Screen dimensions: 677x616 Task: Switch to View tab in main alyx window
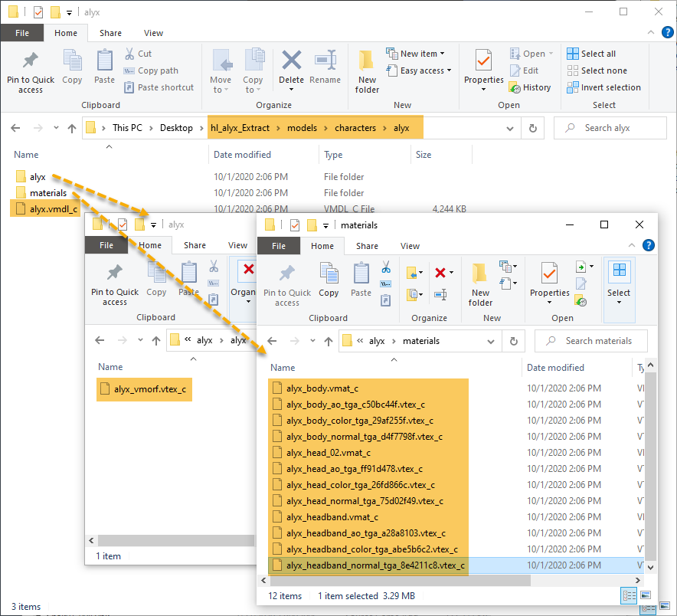pyautogui.click(x=153, y=33)
